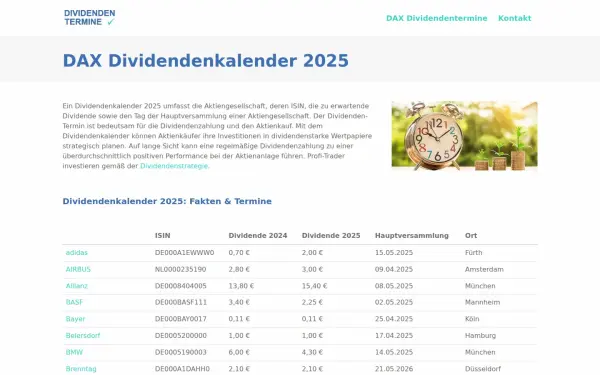This screenshot has width=600, height=375.
Task: Click the alarm clock and coins image
Action: 464,136
